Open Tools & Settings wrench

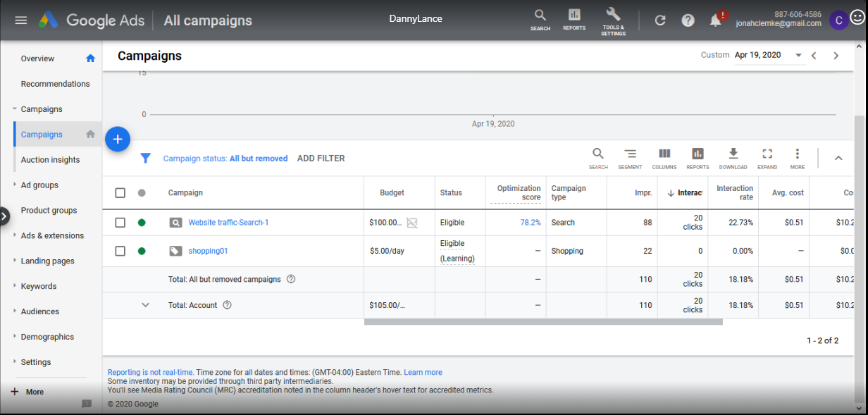(x=613, y=21)
